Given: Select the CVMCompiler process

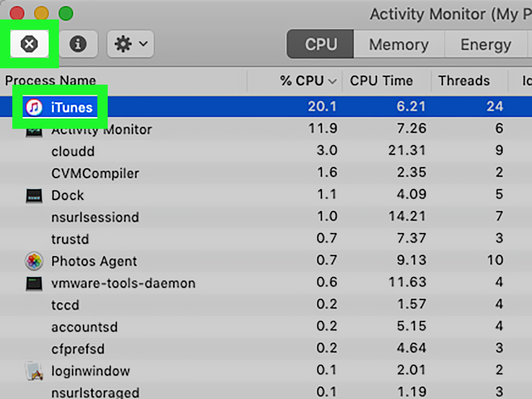Looking at the screenshot, I should pos(95,173).
